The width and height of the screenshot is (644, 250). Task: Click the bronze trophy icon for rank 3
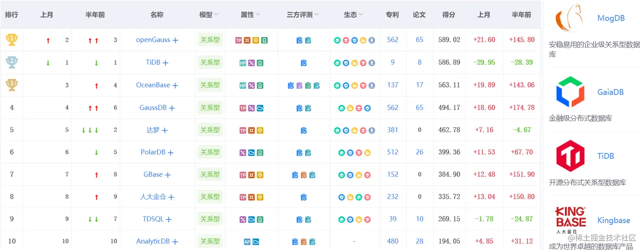(11, 85)
